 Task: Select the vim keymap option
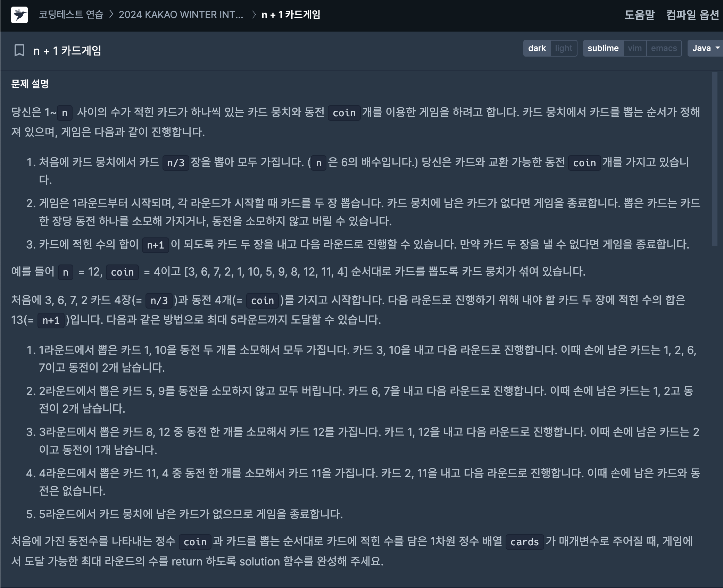point(634,48)
